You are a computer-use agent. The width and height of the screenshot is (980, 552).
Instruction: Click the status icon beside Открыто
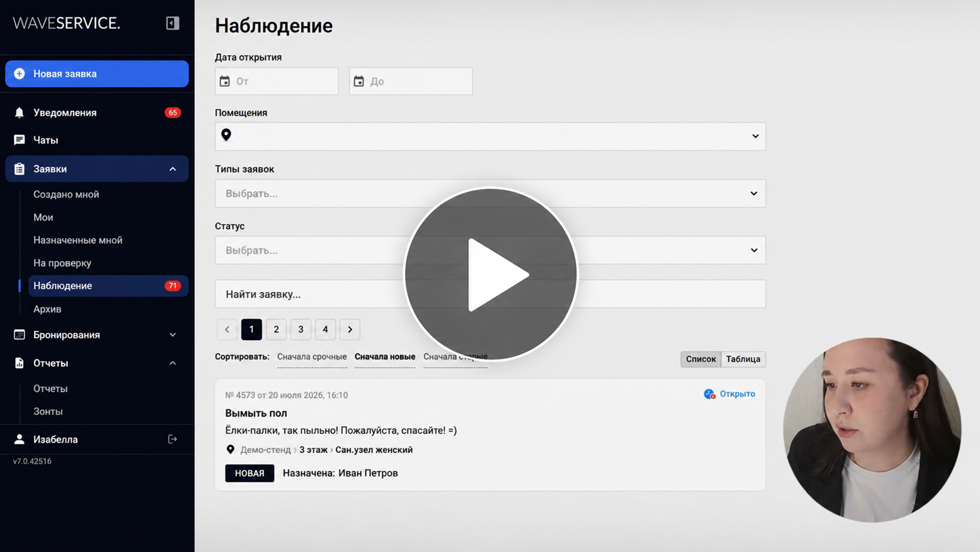tap(710, 394)
